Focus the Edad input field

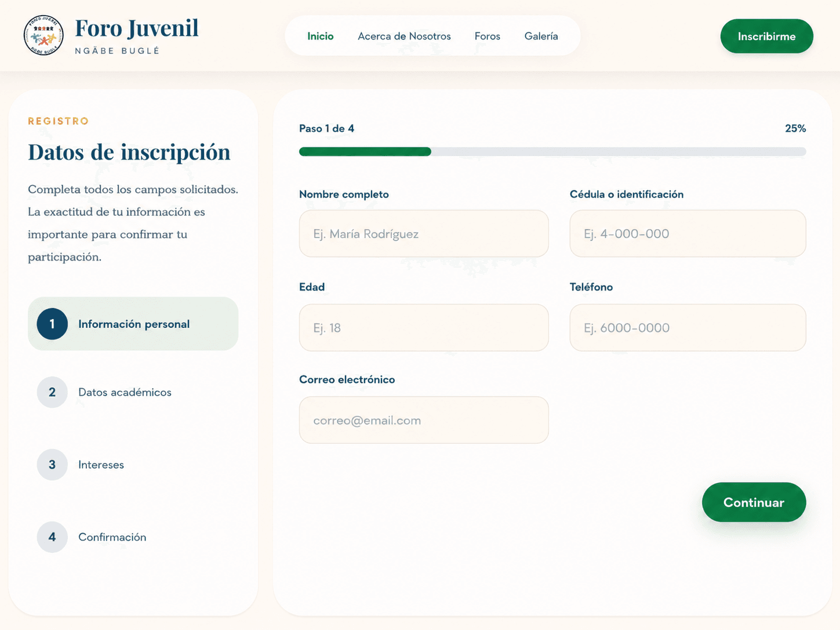424,328
